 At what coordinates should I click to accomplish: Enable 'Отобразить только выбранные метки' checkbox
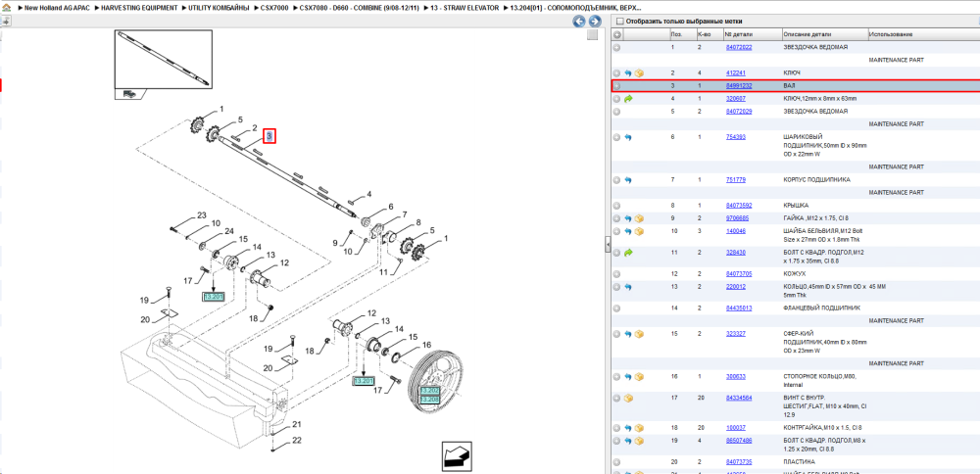[619, 22]
